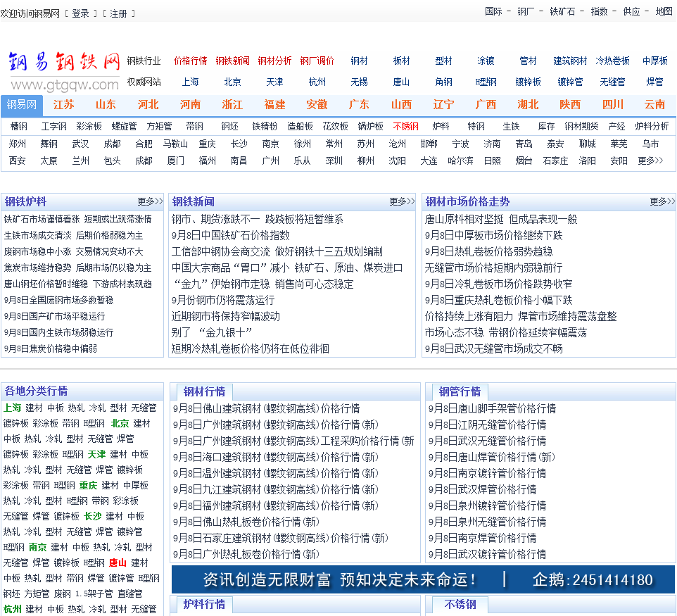Click the 注册 register link
Image resolution: width=677 pixels, height=616 pixels.
coord(118,13)
